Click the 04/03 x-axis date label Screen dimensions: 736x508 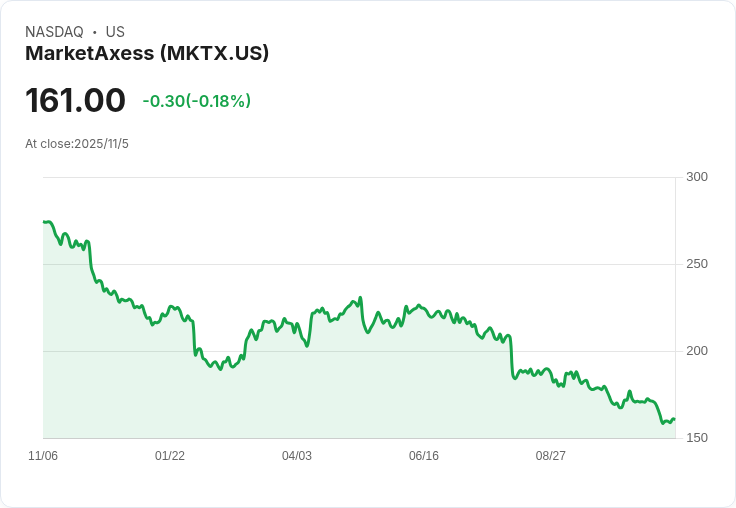click(297, 455)
